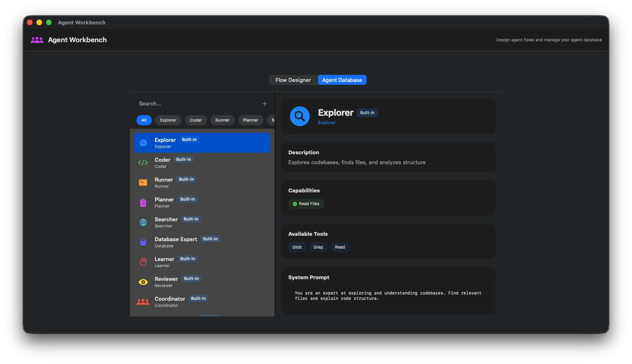Click the Search agents input field

[x=197, y=103]
